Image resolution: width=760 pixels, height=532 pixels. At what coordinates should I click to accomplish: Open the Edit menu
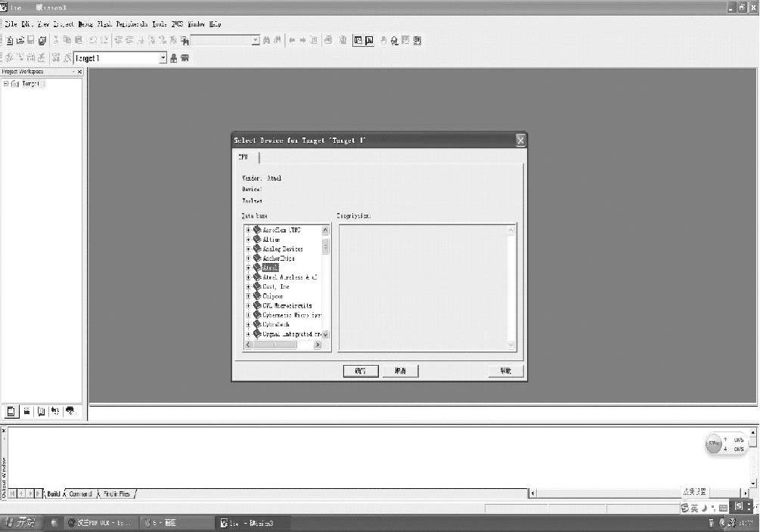pos(26,23)
